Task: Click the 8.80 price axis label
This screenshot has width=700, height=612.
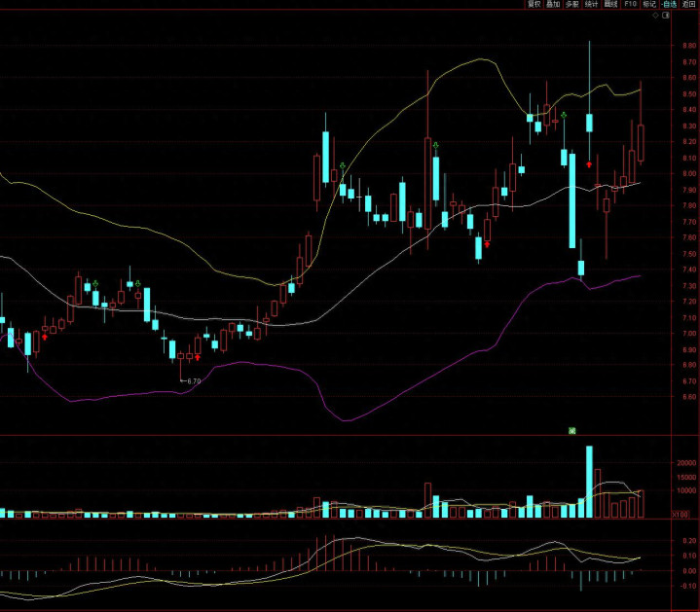Action: coord(689,46)
